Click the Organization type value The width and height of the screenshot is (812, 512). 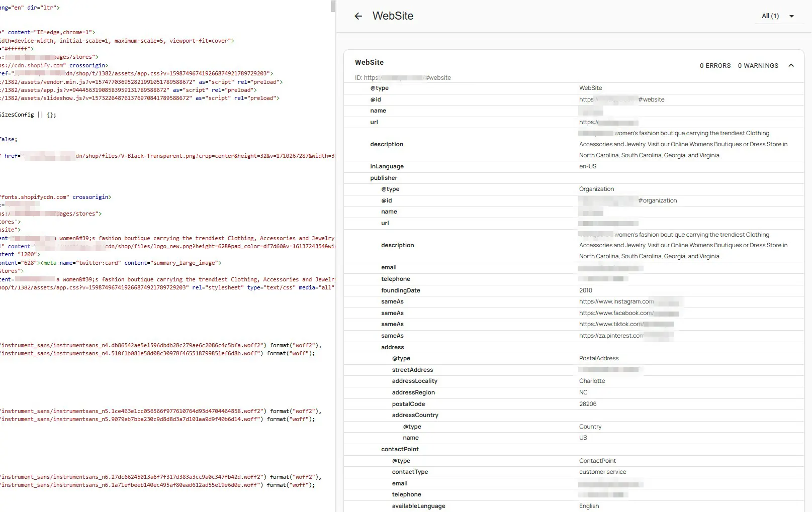(x=596, y=189)
